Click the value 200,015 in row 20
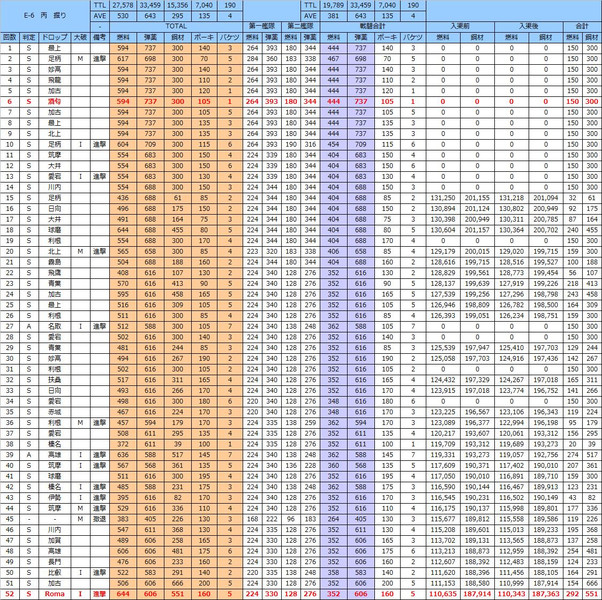Screen dimensions: 602x600 click(x=477, y=251)
